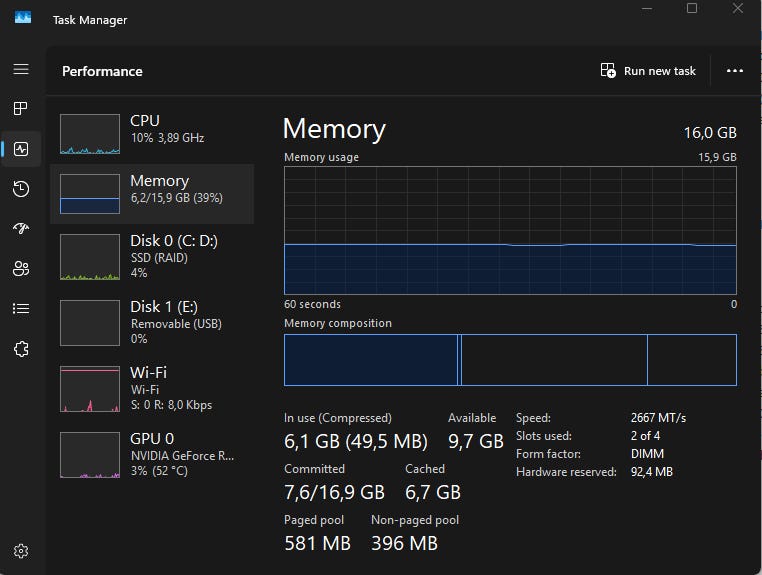762x575 pixels.
Task: Open the Startup apps page icon
Action: coord(21,228)
